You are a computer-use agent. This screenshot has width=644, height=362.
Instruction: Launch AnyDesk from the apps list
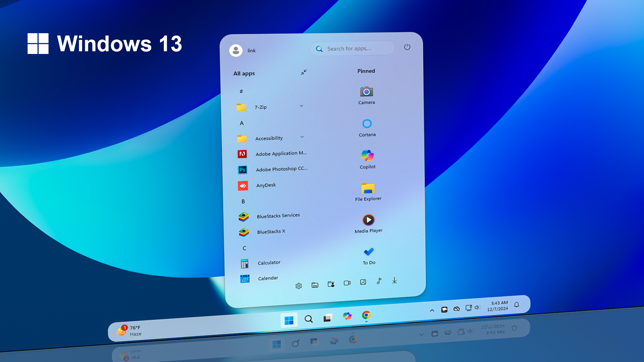pos(266,185)
